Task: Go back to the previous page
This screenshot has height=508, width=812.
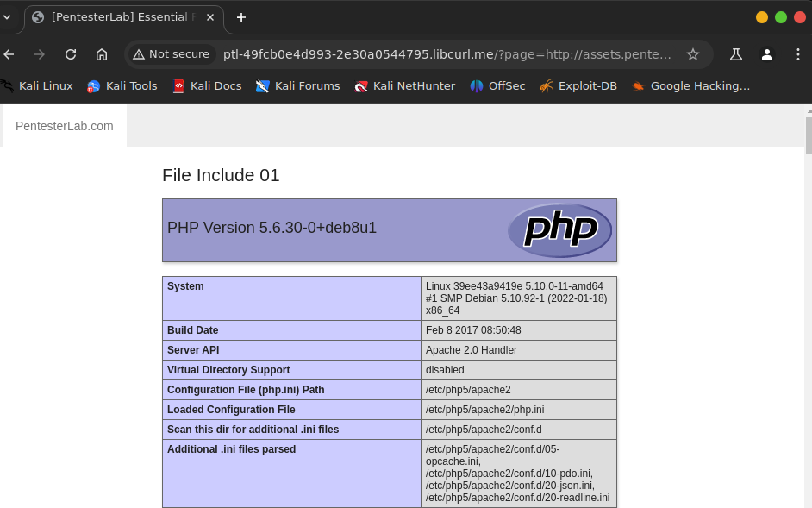Action: click(x=9, y=54)
